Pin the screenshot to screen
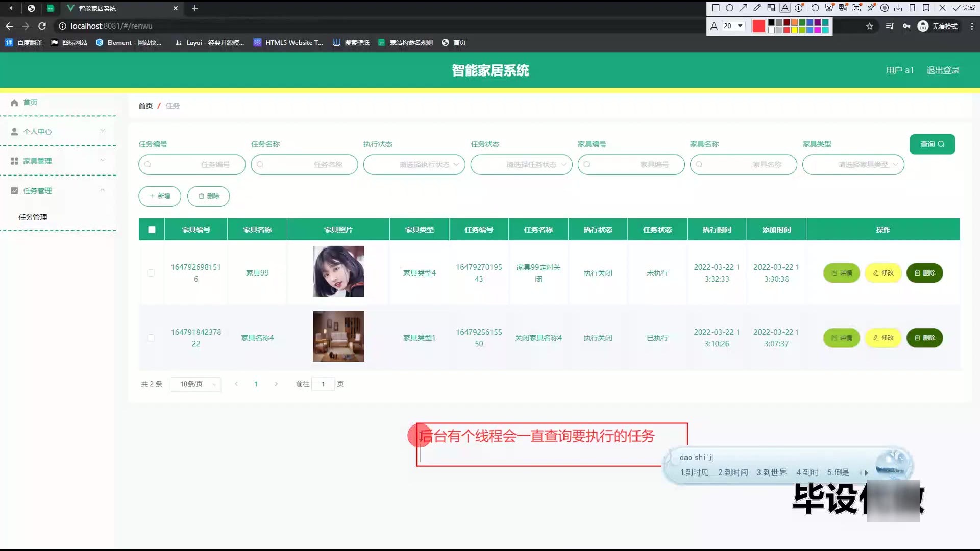Image resolution: width=980 pixels, height=551 pixels. click(x=871, y=8)
